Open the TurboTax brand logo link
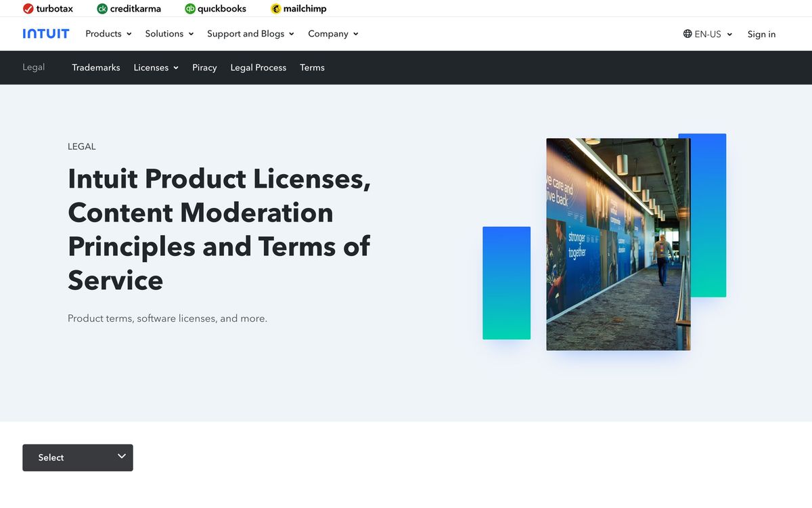This screenshot has width=812, height=508. [48, 9]
